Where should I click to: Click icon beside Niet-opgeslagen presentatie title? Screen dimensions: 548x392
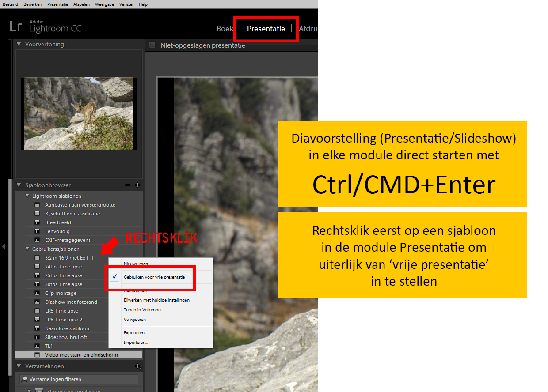(152, 45)
